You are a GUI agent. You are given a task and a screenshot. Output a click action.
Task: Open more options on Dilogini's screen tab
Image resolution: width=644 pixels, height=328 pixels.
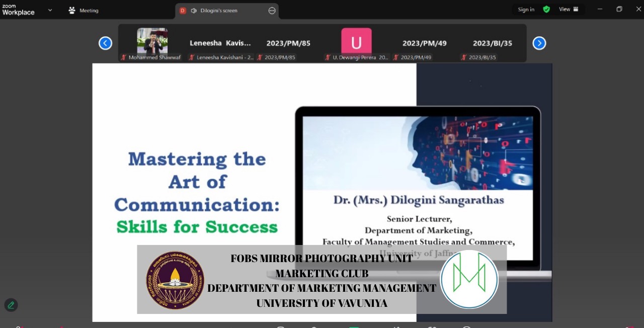click(272, 11)
